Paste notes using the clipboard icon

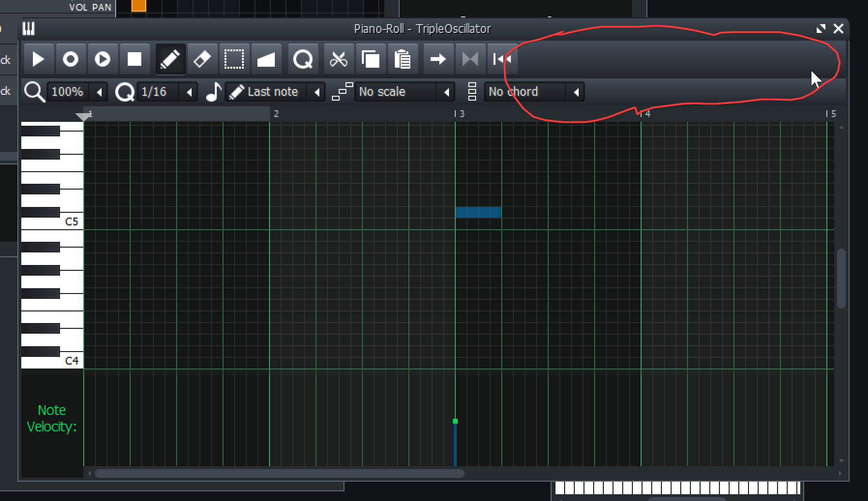[x=403, y=59]
